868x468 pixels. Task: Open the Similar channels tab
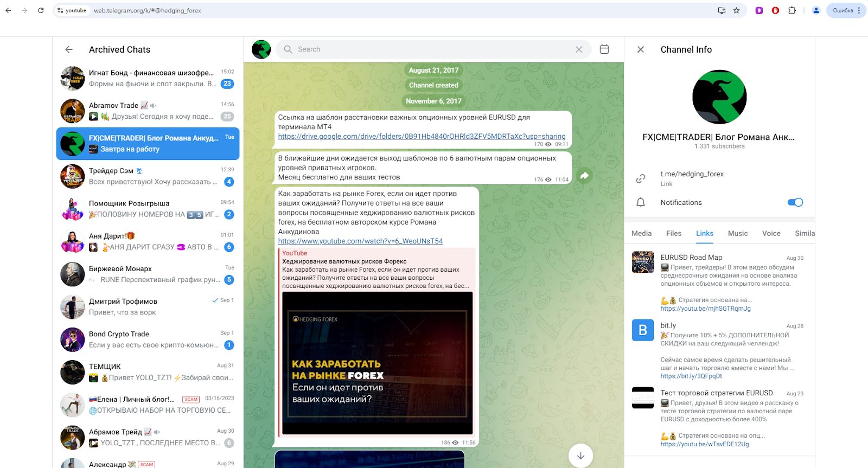(x=805, y=233)
